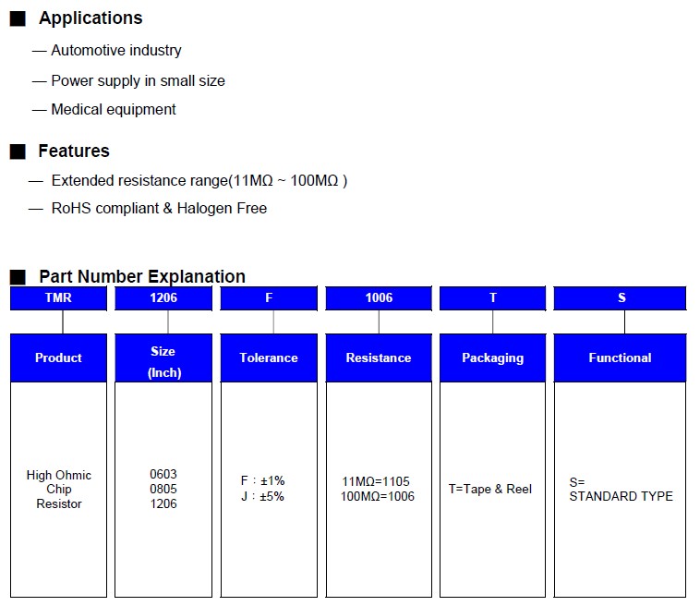Viewport: 700px width, 606px height.
Task: Select the Functional header block
Action: click(620, 358)
